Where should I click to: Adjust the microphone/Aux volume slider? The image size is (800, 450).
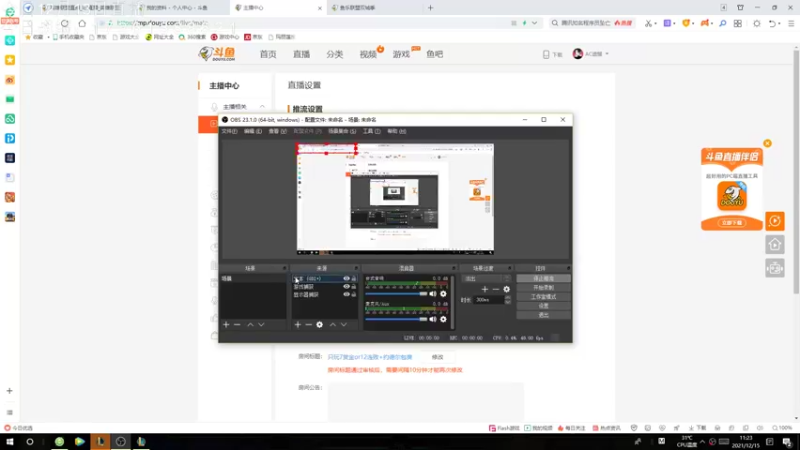point(396,319)
